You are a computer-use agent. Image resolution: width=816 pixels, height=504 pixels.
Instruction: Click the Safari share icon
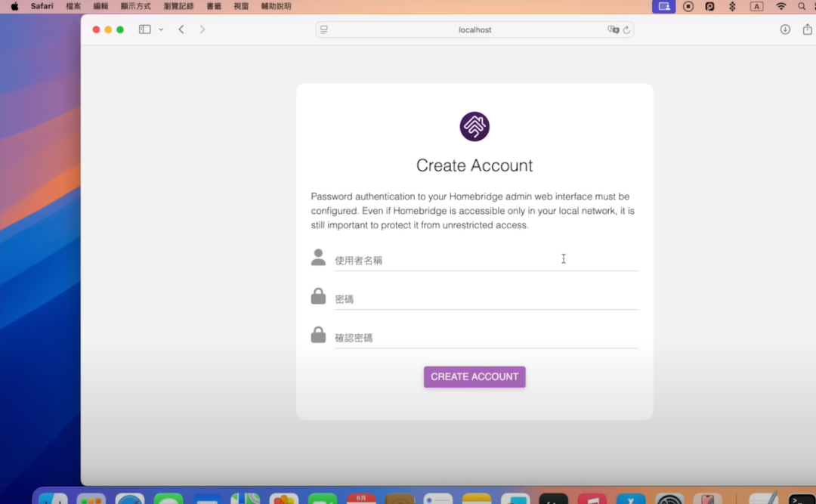coord(807,29)
